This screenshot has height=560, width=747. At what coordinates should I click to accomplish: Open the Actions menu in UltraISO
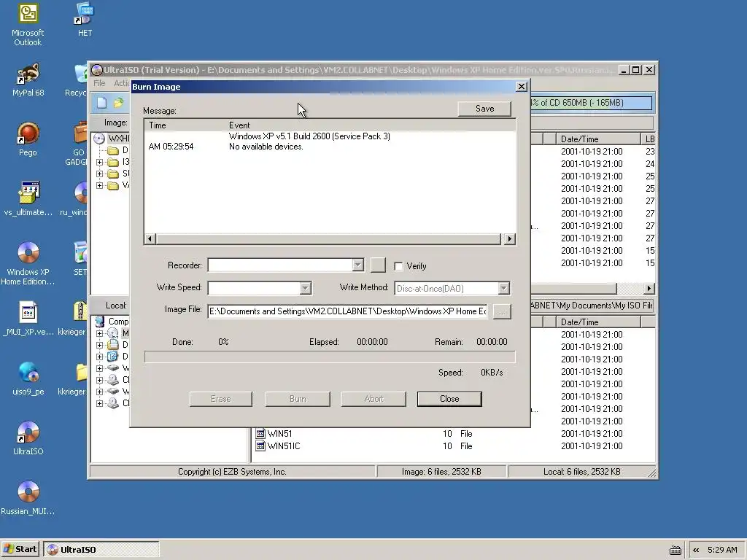click(122, 83)
